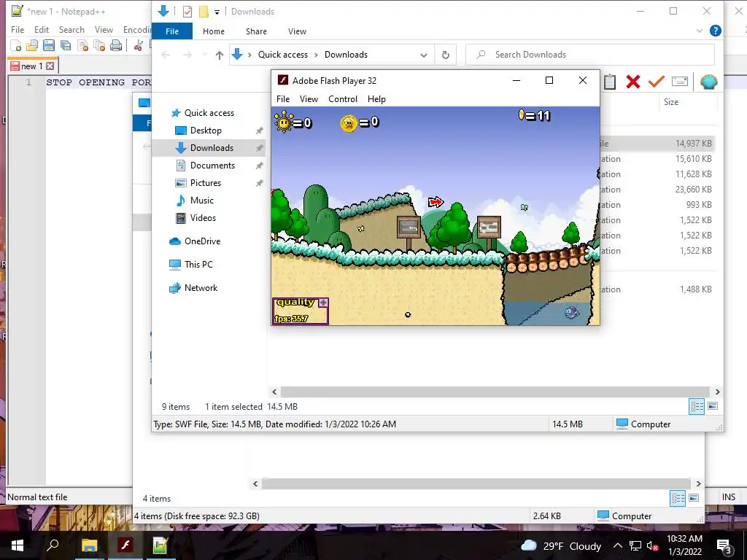Viewport: 747px width, 560px height.
Task: Switch Downloads window to Large icons view
Action: click(713, 407)
